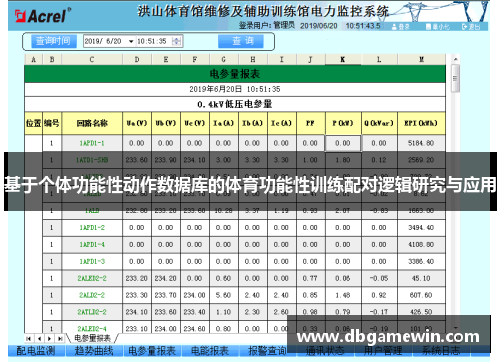
Task: Click circuit name 1APD1-2
Action: pos(92,228)
